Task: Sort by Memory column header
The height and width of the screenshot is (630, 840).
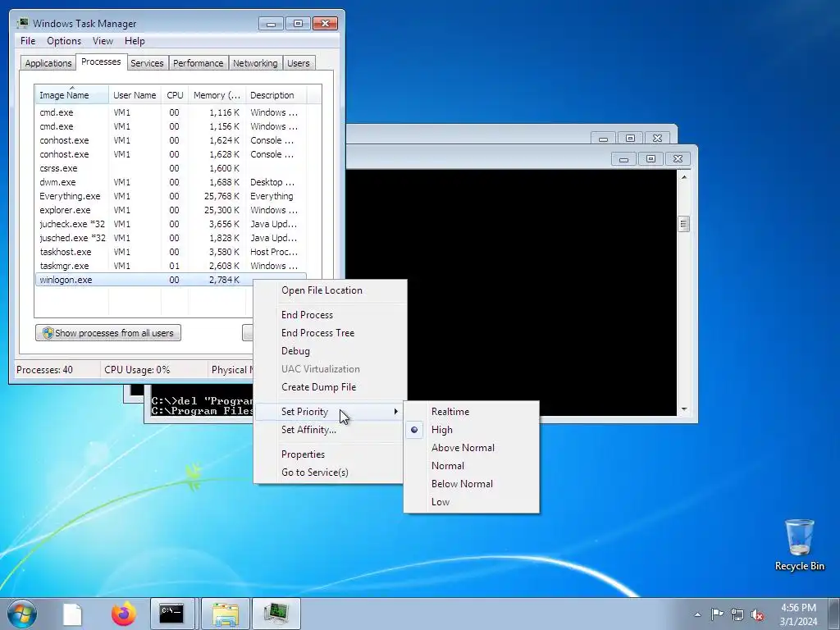Action: (x=217, y=95)
